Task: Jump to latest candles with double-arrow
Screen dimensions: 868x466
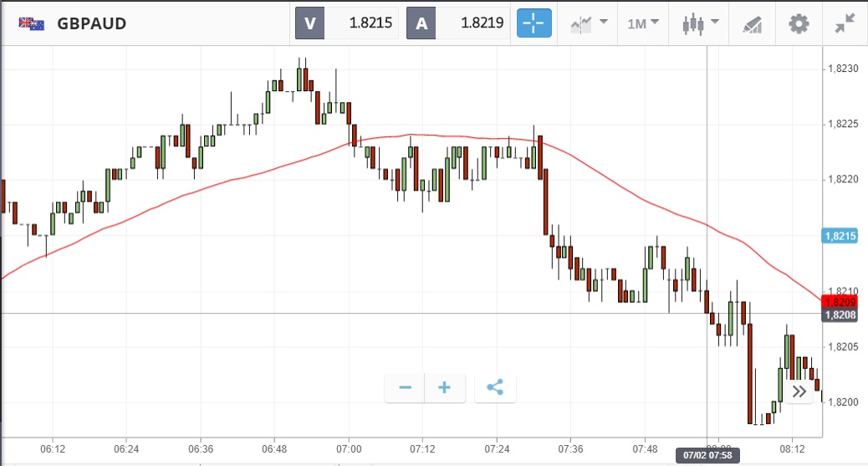Action: (x=799, y=391)
